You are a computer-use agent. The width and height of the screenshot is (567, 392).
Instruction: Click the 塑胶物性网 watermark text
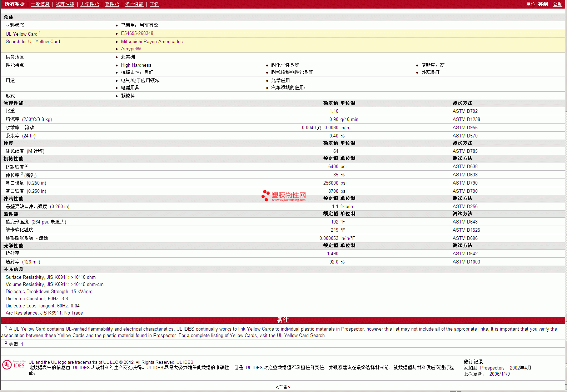tap(289, 195)
